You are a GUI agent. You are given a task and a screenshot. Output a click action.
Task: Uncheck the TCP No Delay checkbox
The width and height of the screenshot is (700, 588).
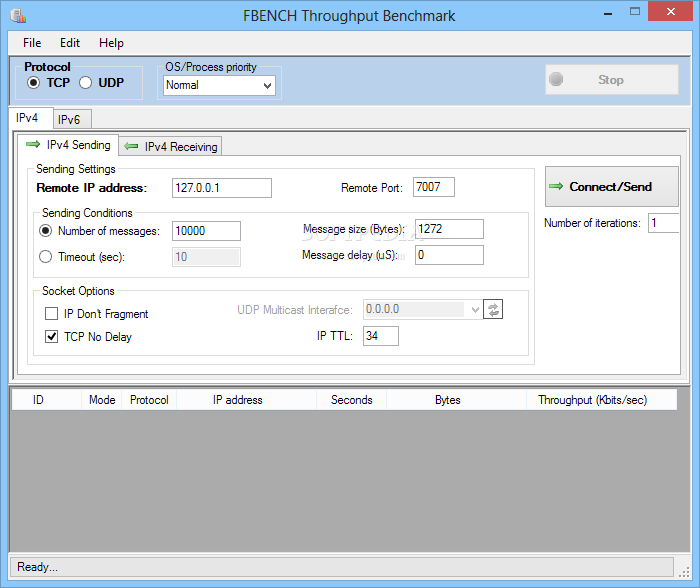pos(51,337)
